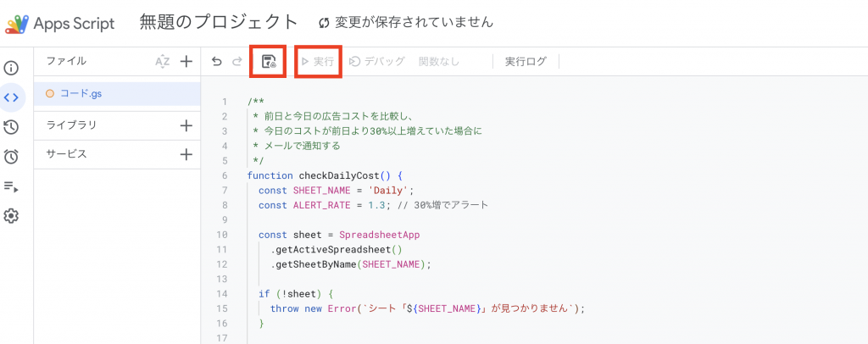Click the redo arrow in toolbar
This screenshot has height=344, width=868.
click(x=237, y=61)
